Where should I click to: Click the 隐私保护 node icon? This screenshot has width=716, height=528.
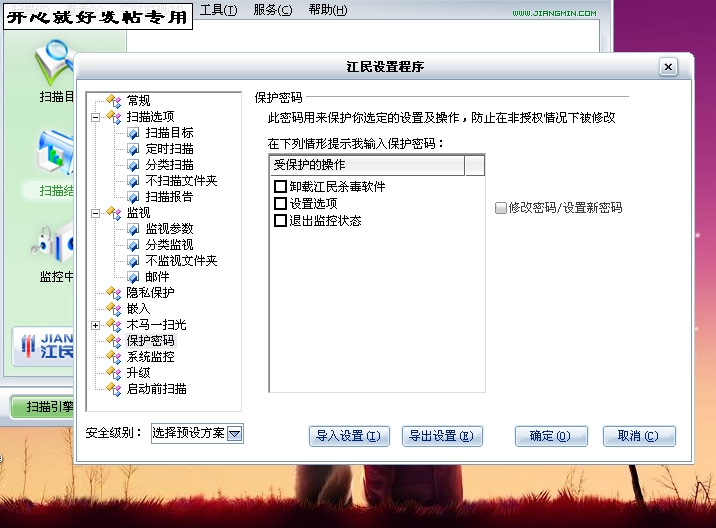[114, 293]
